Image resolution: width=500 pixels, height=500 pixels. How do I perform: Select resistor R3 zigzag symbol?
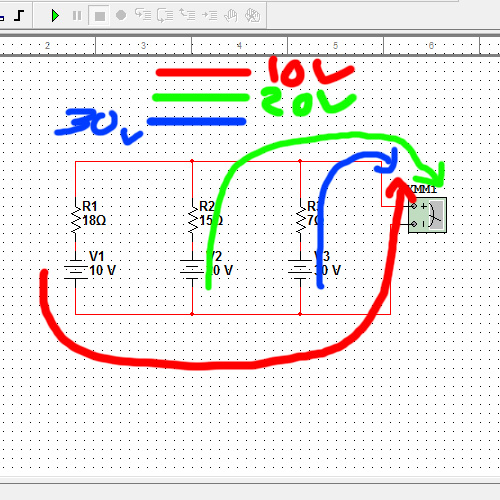pos(301,217)
